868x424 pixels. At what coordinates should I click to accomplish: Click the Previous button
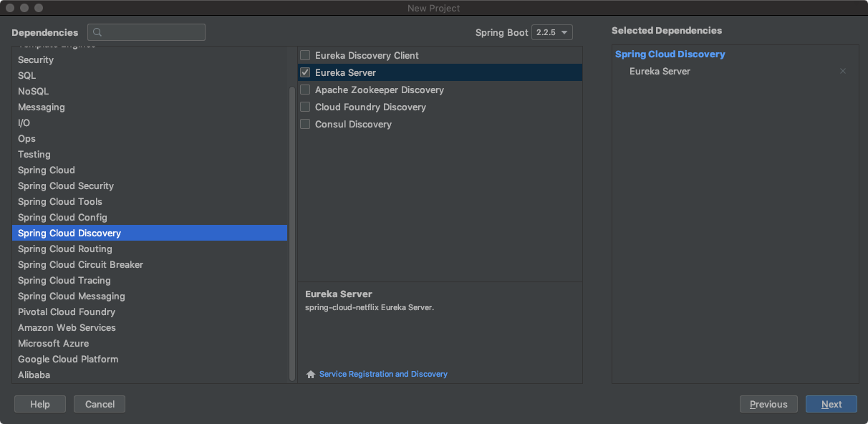click(768, 404)
